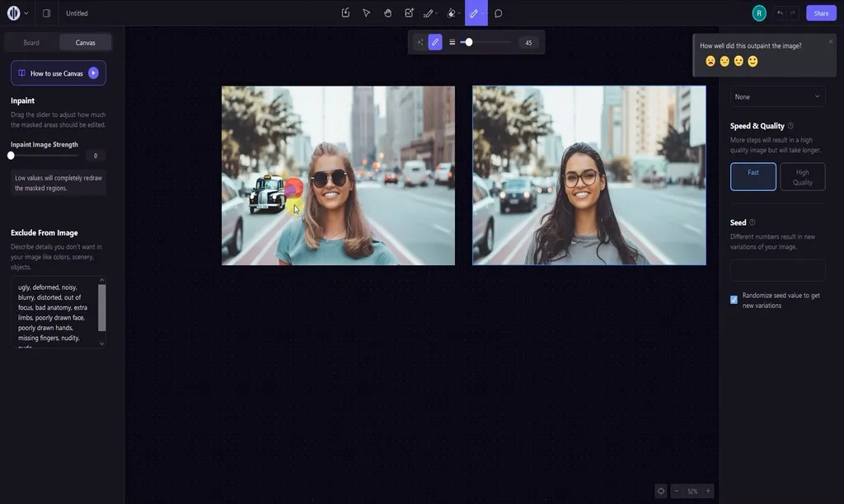
Task: Uncheck randomize seed value option
Action: [733, 299]
